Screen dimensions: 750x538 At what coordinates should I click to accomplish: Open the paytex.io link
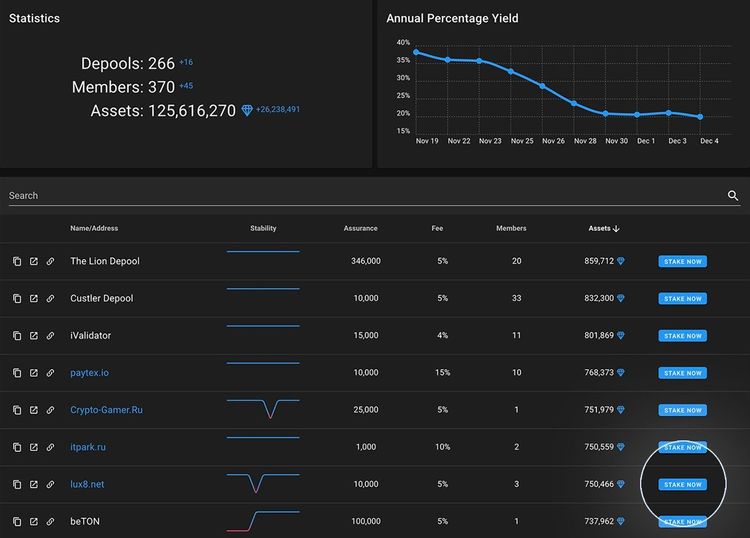pyautogui.click(x=89, y=373)
